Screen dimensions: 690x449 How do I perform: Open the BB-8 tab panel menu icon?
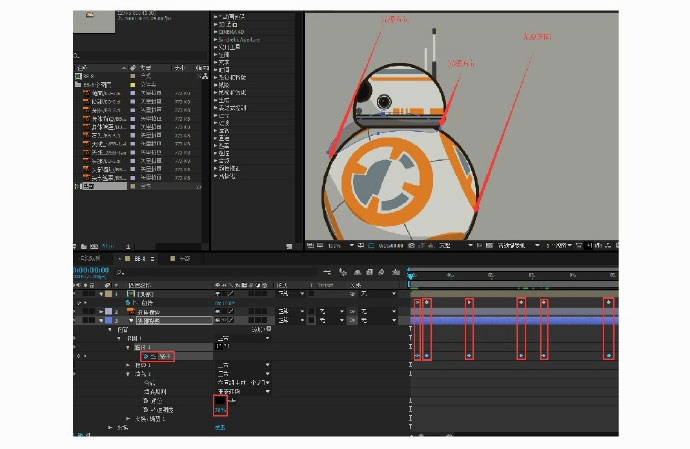click(152, 258)
